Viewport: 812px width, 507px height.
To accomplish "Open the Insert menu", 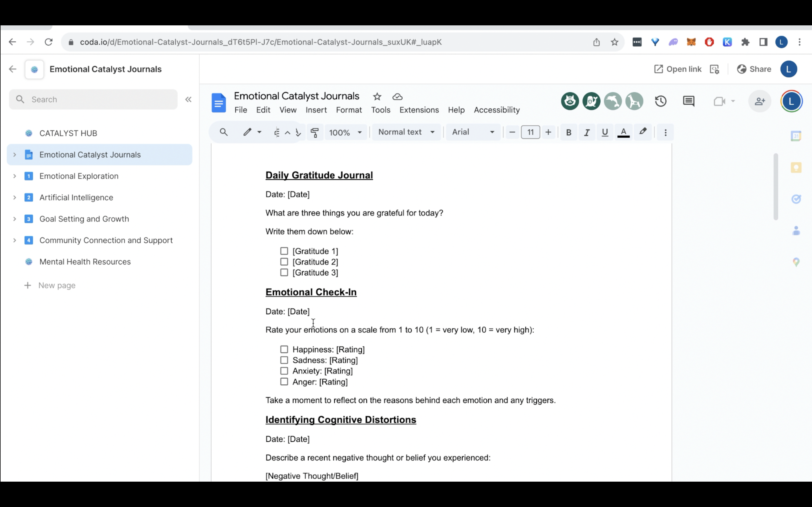I will tap(316, 110).
